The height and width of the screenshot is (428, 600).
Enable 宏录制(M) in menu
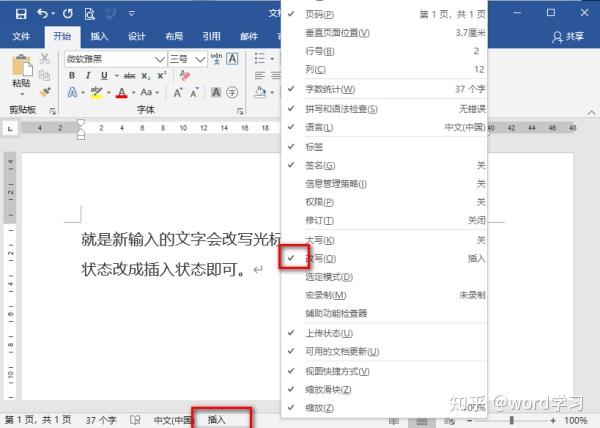(x=384, y=295)
